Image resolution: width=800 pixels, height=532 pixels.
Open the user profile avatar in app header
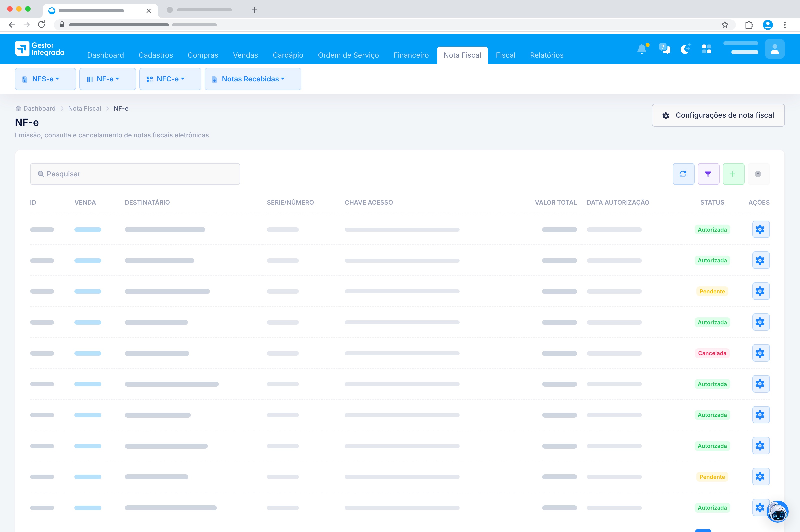coord(774,49)
